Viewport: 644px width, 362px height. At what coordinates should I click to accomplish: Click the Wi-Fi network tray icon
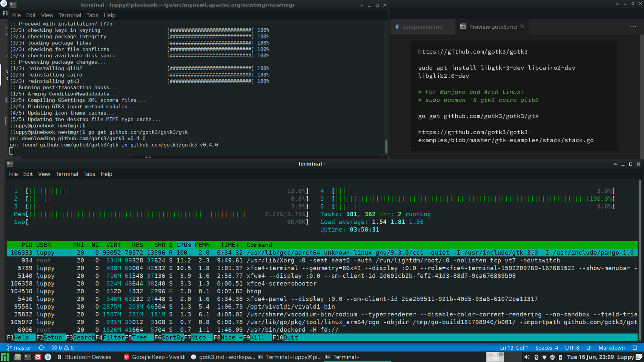pyautogui.click(x=544, y=357)
